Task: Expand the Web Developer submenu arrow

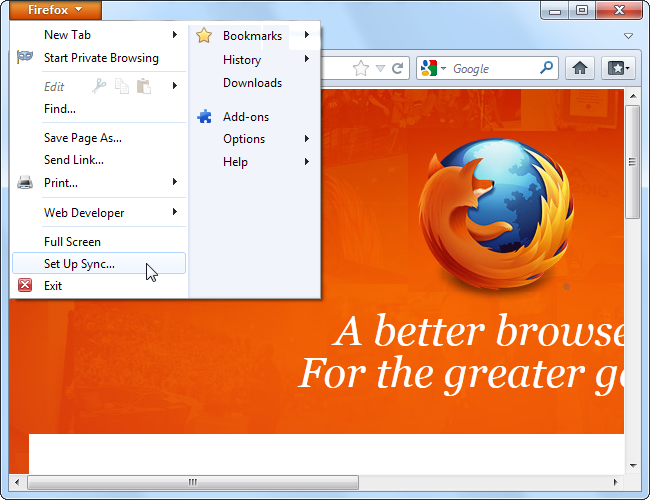Action: tap(175, 212)
